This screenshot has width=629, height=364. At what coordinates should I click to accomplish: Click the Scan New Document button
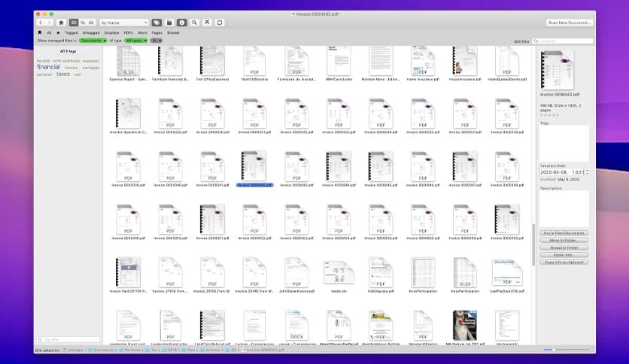569,23
